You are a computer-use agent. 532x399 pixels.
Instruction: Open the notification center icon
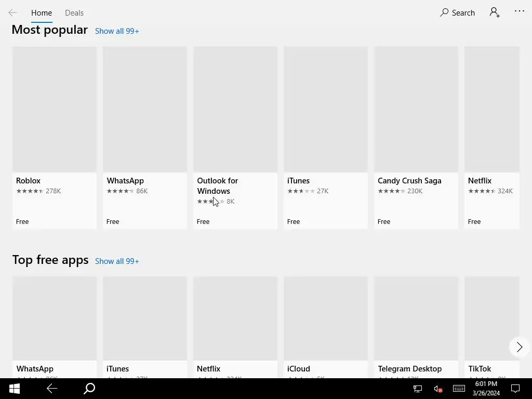[515, 389]
